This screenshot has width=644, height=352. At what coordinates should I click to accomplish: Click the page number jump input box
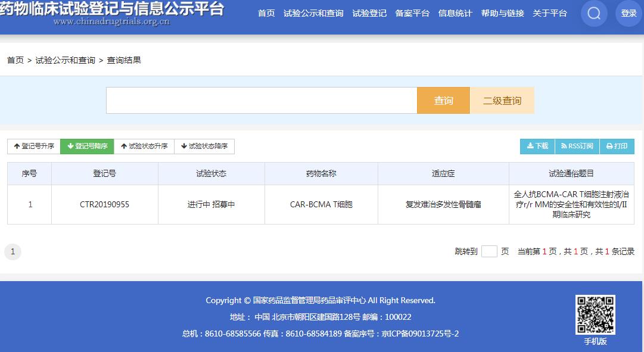(x=489, y=251)
